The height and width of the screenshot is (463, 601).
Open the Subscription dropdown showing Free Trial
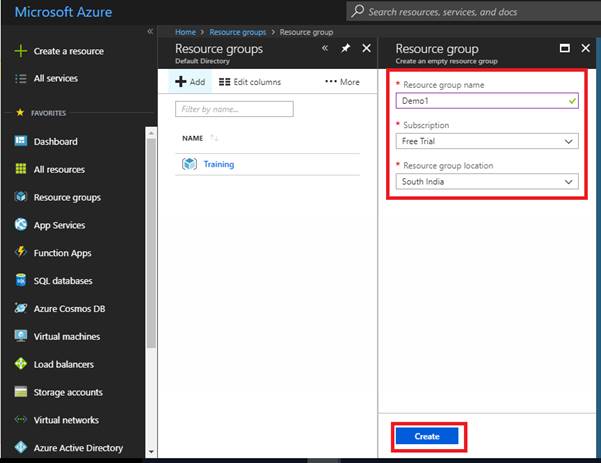(x=487, y=141)
